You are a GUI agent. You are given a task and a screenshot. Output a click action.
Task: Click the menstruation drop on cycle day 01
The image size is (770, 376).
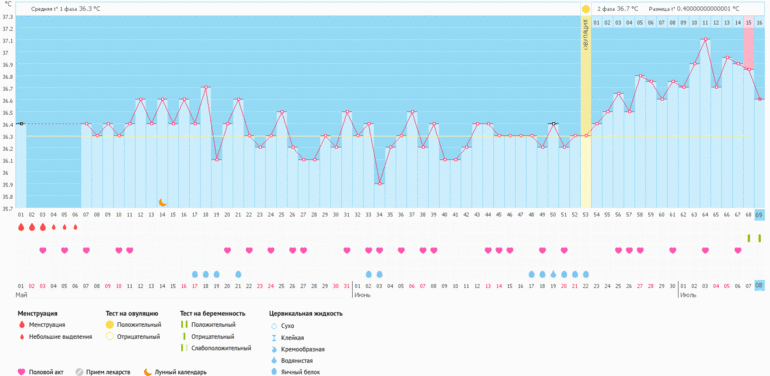pos(21,227)
